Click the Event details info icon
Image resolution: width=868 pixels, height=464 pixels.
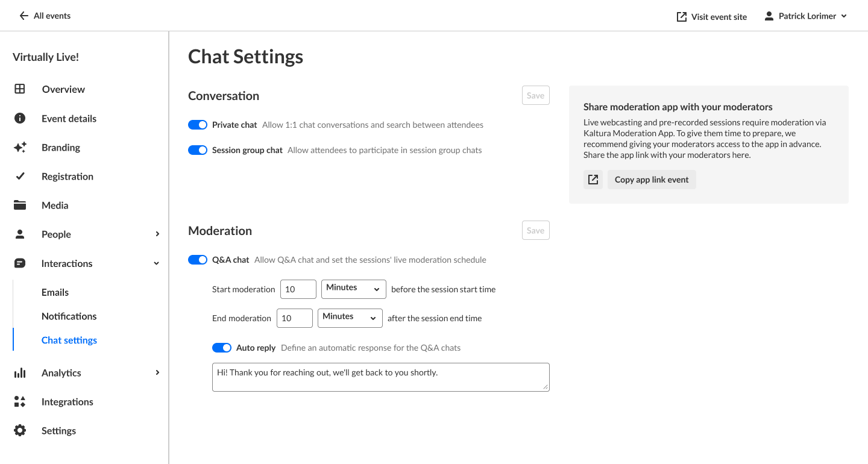[x=20, y=118]
